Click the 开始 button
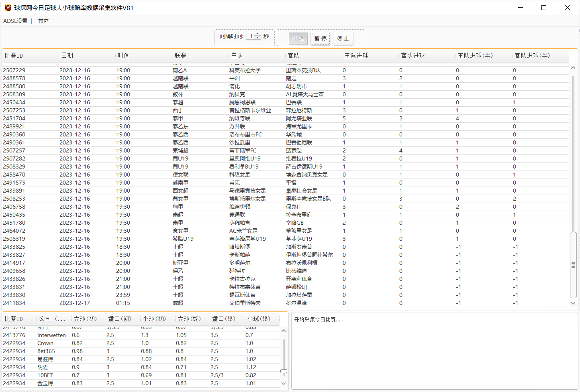Screen dimensions: 580x392 pyautogui.click(x=298, y=39)
